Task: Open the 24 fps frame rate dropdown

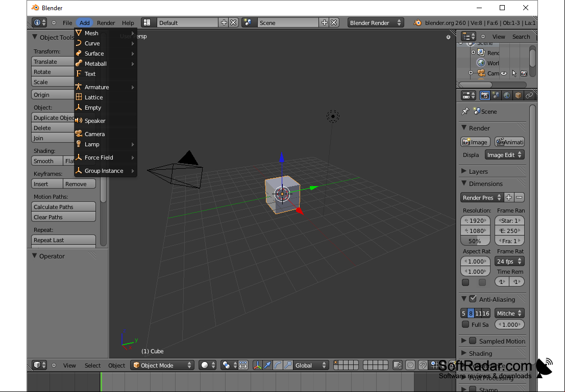Action: pos(509,262)
